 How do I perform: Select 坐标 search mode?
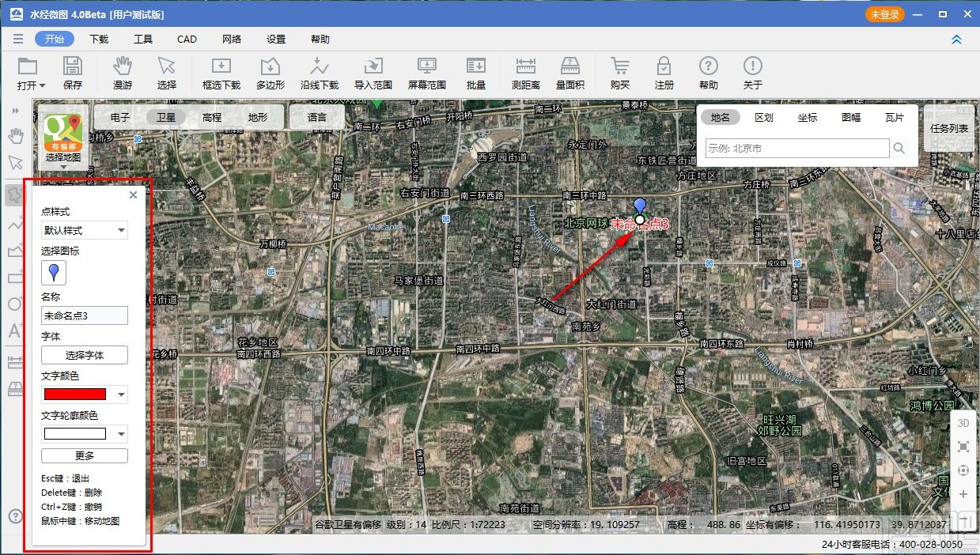808,117
